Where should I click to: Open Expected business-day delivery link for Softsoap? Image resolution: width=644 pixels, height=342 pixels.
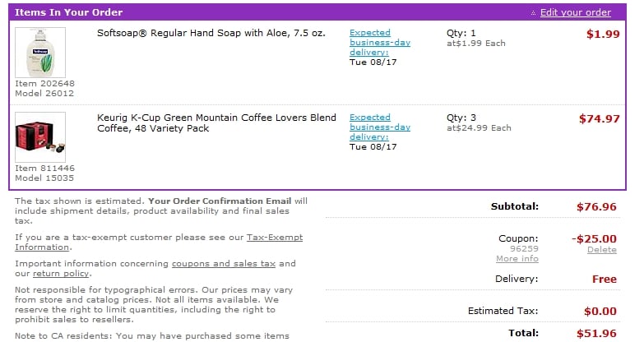coord(380,42)
